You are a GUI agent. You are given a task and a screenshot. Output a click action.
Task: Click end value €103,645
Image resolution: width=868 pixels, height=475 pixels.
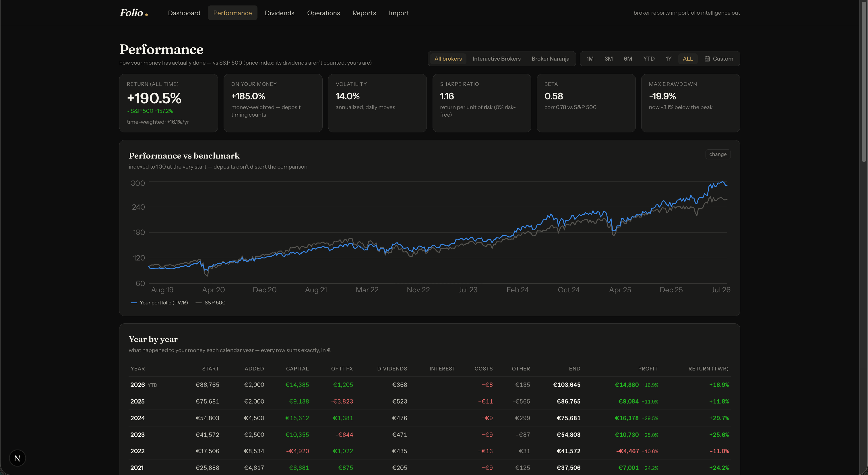567,385
